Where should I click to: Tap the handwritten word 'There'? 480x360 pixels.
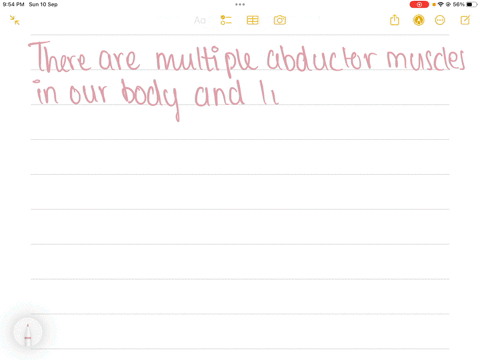coord(59,56)
